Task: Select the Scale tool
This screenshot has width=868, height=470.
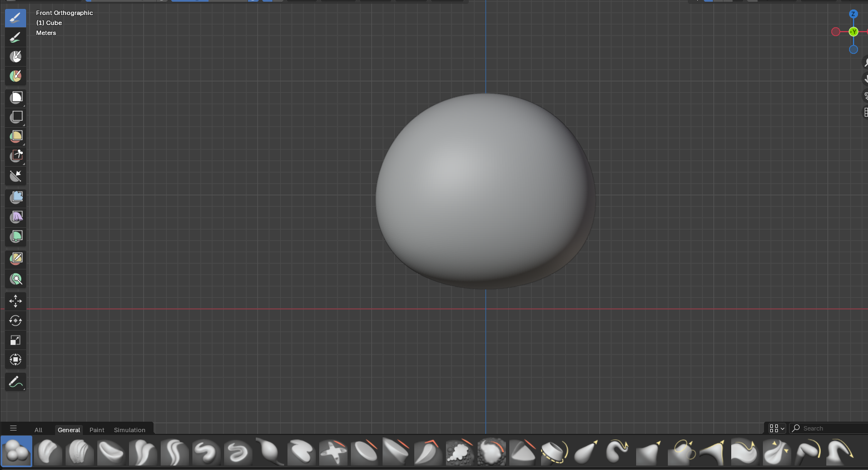Action: [15, 339]
